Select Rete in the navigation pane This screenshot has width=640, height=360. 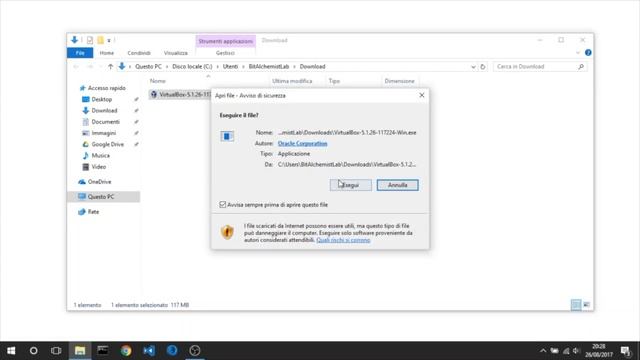tap(93, 211)
